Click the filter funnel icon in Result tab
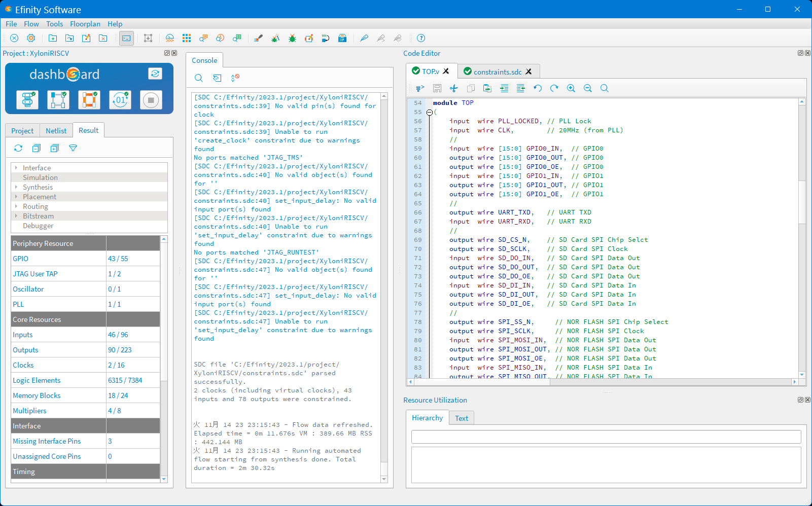The image size is (812, 506). click(73, 148)
